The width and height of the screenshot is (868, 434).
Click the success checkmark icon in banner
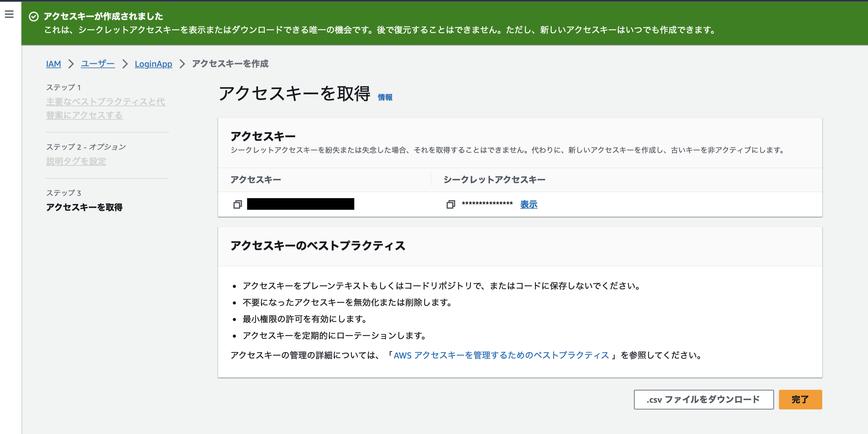pyautogui.click(x=34, y=17)
